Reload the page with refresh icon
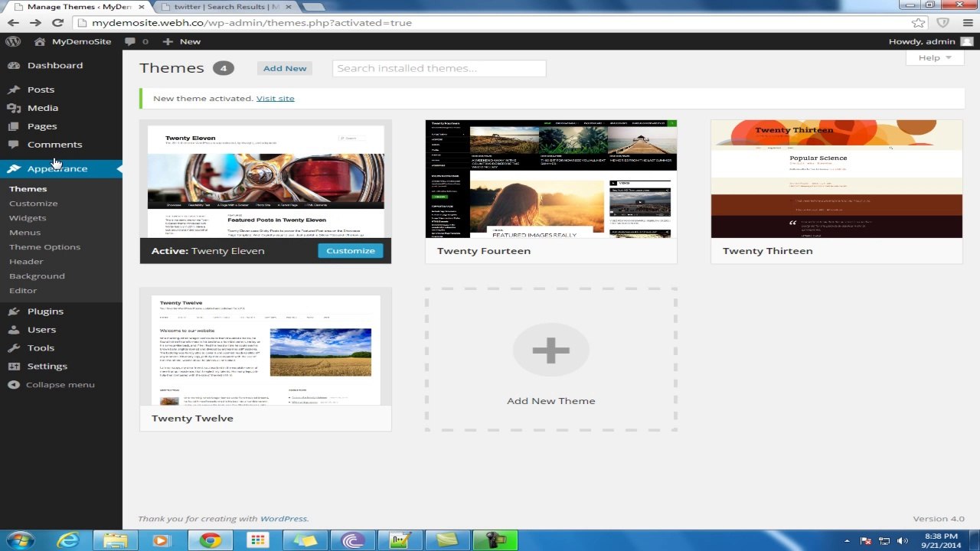Image resolution: width=980 pixels, height=551 pixels. coord(57,23)
